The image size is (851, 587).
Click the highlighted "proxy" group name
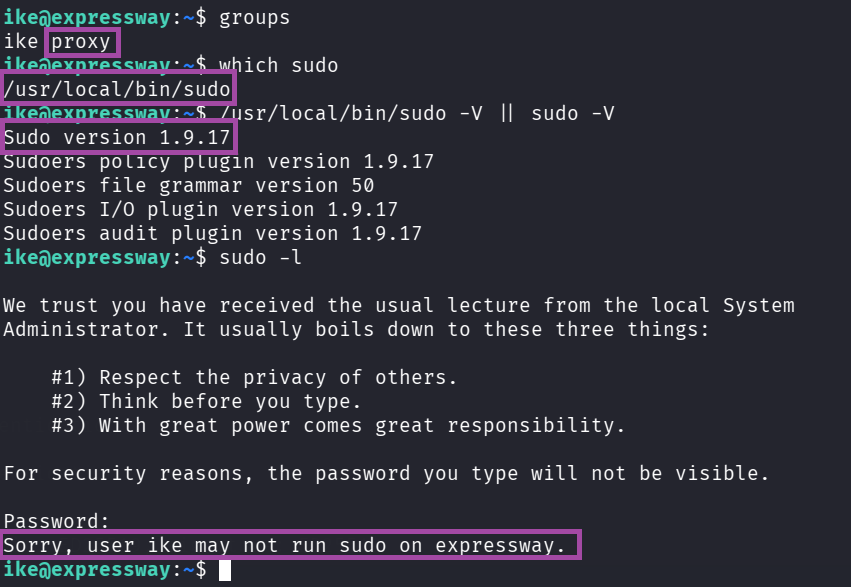point(82,42)
